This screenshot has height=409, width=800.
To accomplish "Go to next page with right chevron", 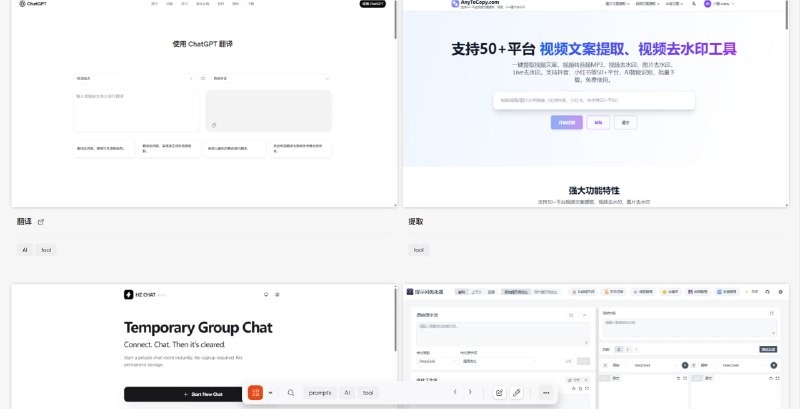I will 470,392.
